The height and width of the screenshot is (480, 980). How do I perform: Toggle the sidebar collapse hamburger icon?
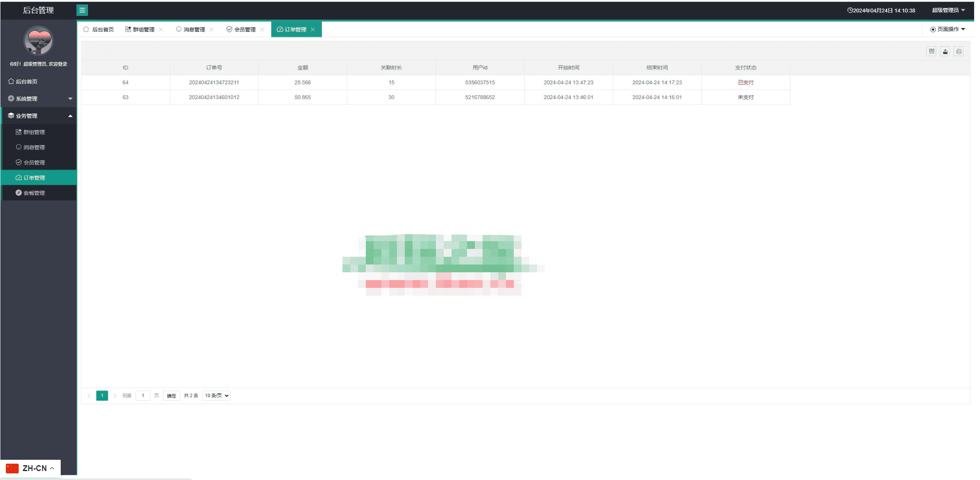pos(82,10)
